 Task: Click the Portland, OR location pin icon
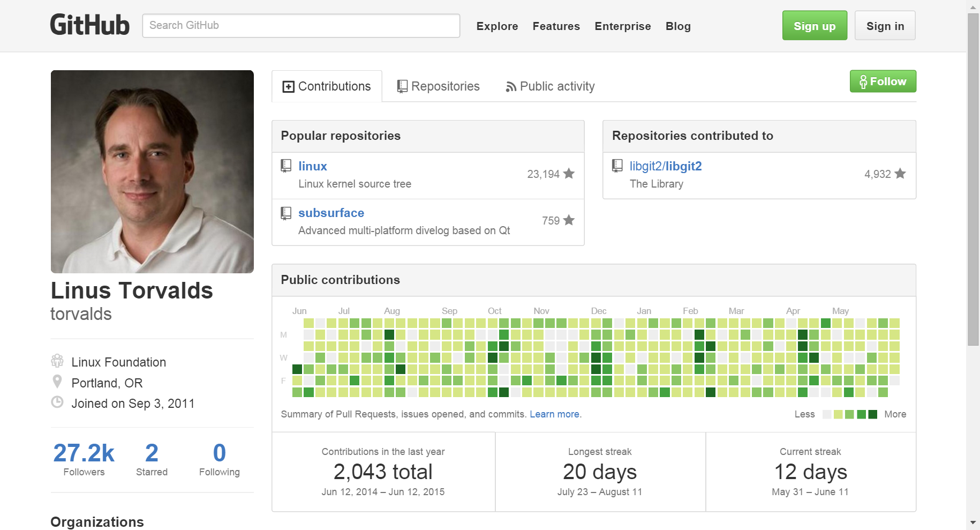pyautogui.click(x=57, y=382)
